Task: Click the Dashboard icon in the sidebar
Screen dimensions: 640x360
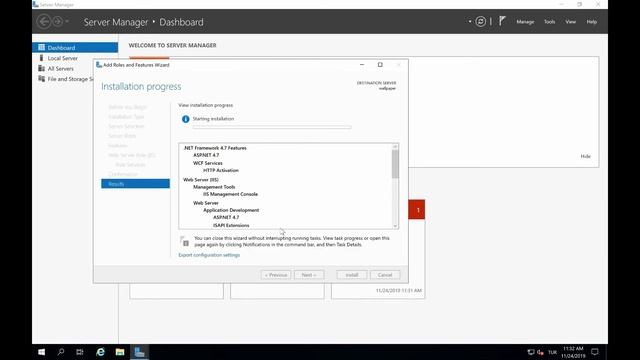Action: pos(41,47)
